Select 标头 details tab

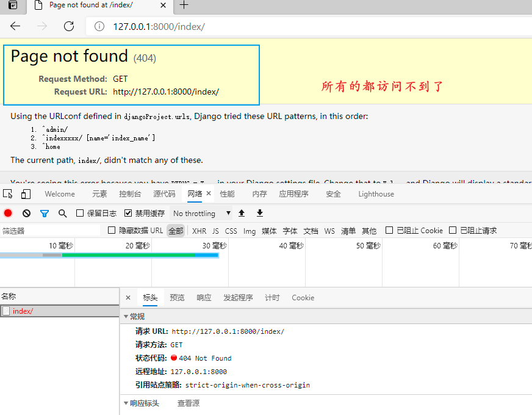tap(150, 298)
